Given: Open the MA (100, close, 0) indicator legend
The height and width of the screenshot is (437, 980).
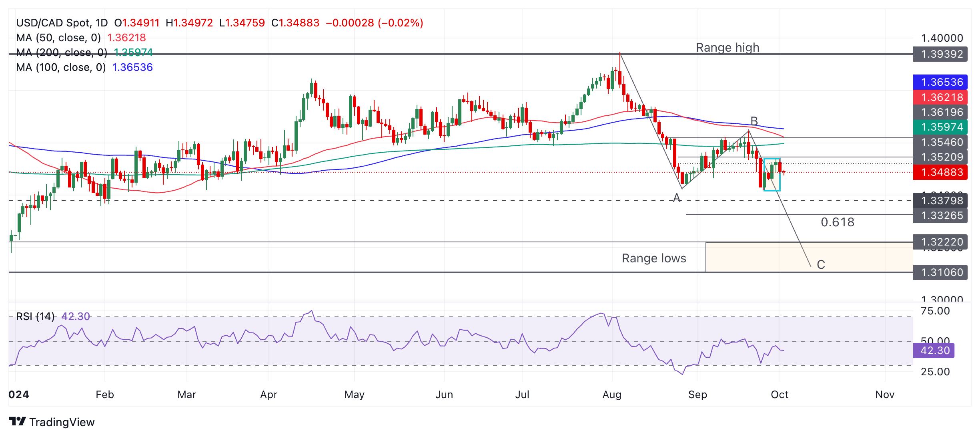Looking at the screenshot, I should pyautogui.click(x=61, y=67).
